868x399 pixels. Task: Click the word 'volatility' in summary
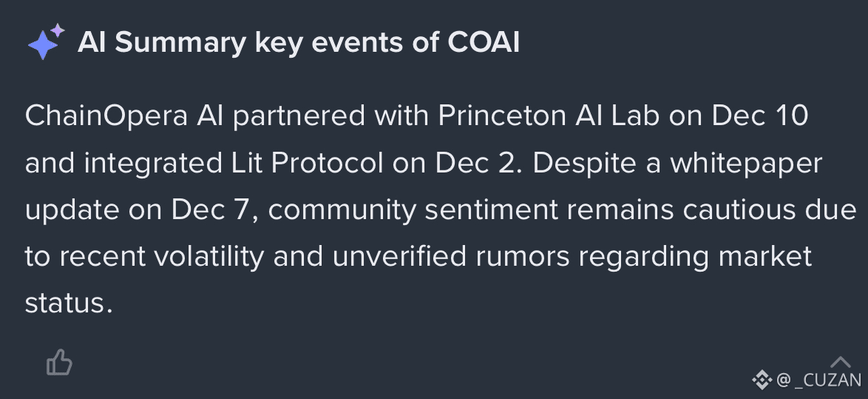coord(208,257)
